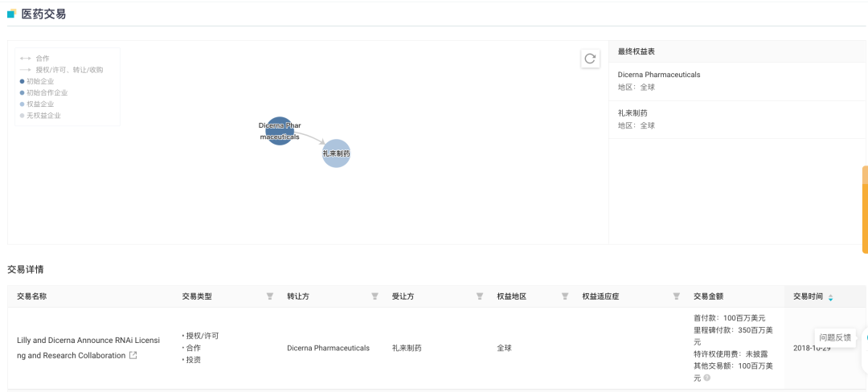The image size is (868, 392).
Task: Click the orange side tab on right edge
Action: point(866,209)
